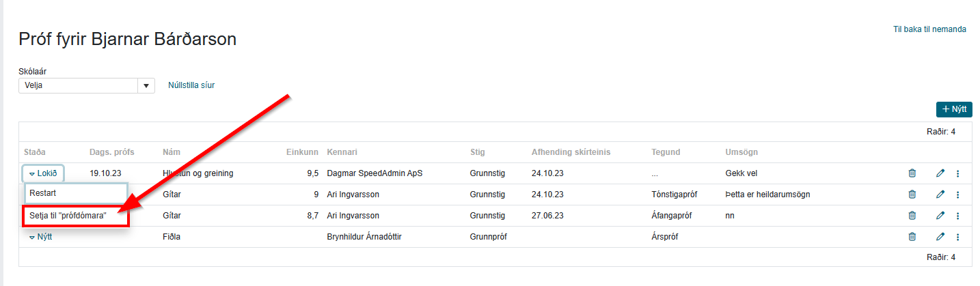Edit the Fiðla Ársprof exam row

(x=940, y=237)
